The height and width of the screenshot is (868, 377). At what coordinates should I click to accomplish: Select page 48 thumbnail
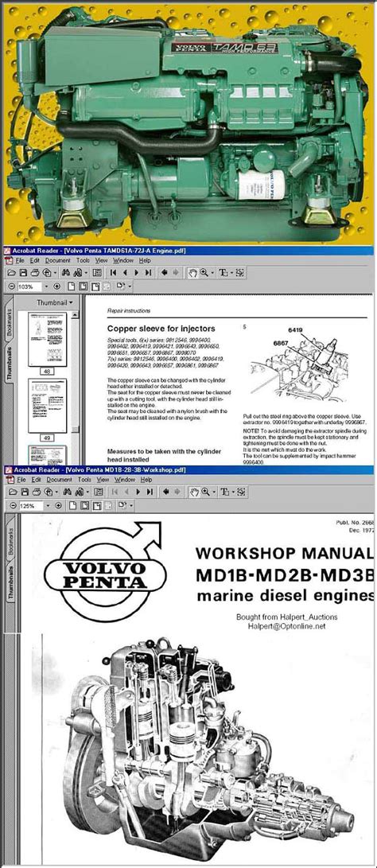coord(47,340)
